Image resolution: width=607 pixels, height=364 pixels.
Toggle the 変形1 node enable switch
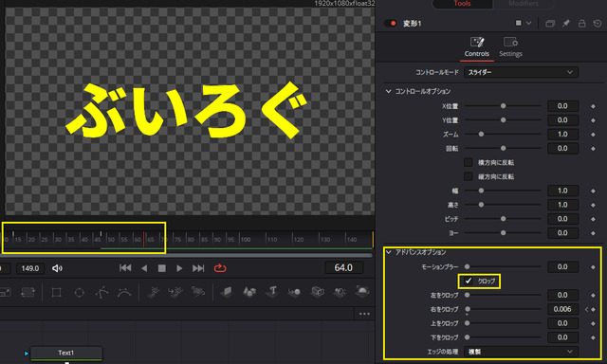pos(390,23)
